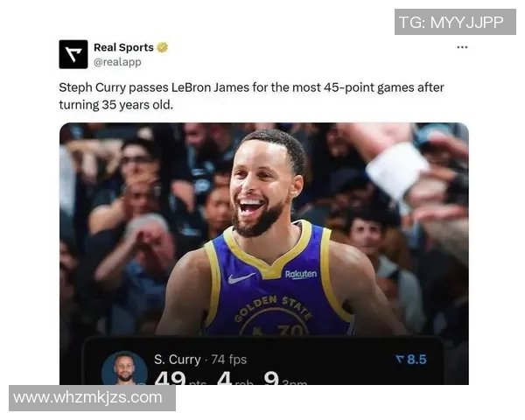Screen dimensions: 525x420
Task: Click the 74 fps score text
Action: click(229, 360)
